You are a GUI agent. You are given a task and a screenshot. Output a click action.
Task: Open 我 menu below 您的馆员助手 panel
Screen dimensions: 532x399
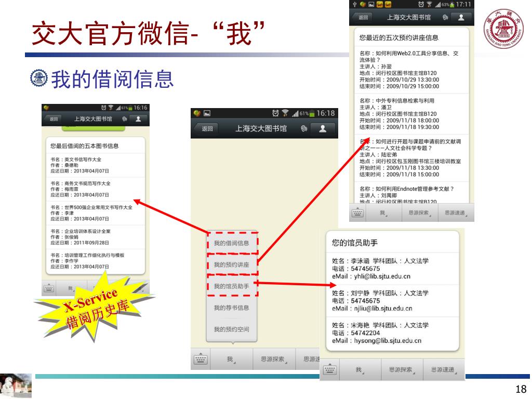coord(360,369)
